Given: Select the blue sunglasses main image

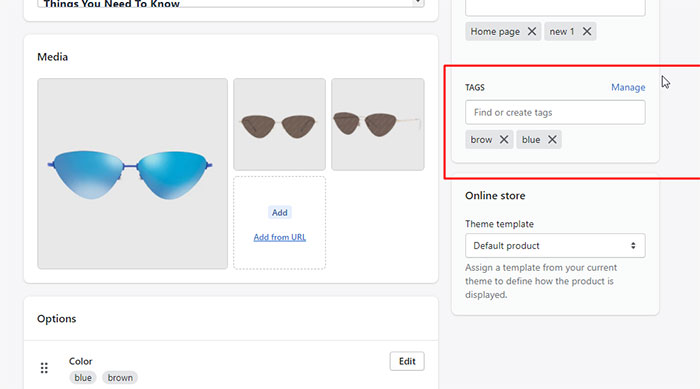Looking at the screenshot, I should click(x=133, y=174).
